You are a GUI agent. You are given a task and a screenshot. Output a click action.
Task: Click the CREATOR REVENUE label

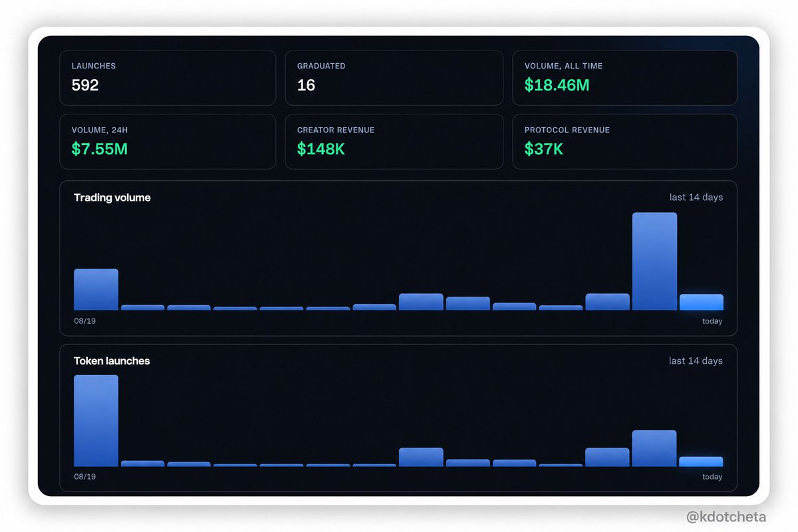coord(336,130)
